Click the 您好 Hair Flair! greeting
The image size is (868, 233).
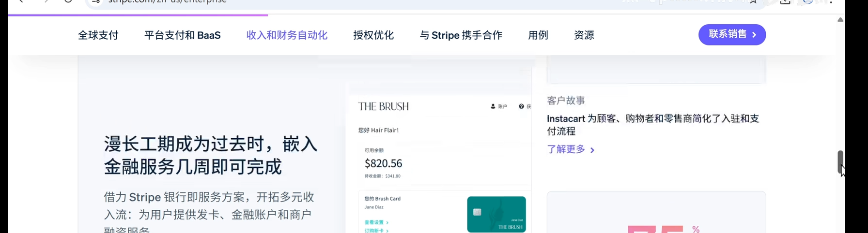tap(378, 130)
